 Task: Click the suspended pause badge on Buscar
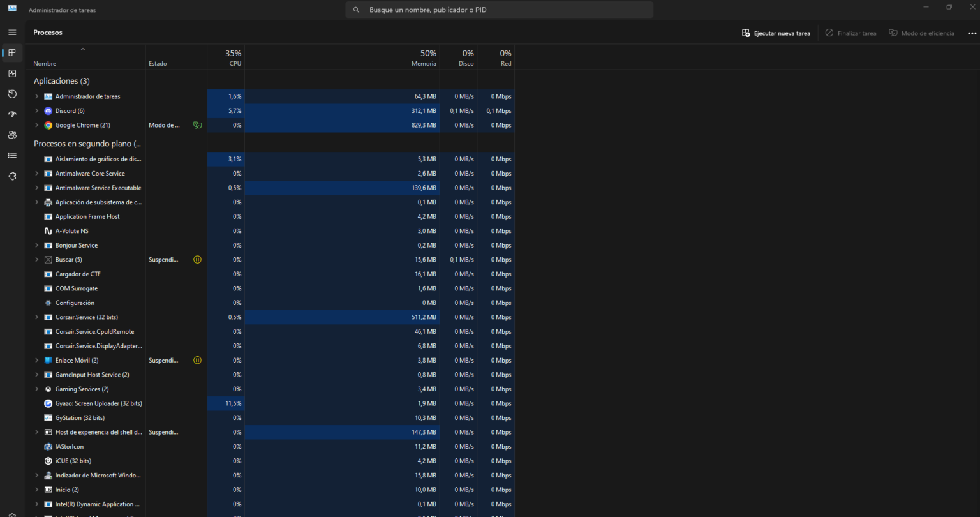pos(197,259)
